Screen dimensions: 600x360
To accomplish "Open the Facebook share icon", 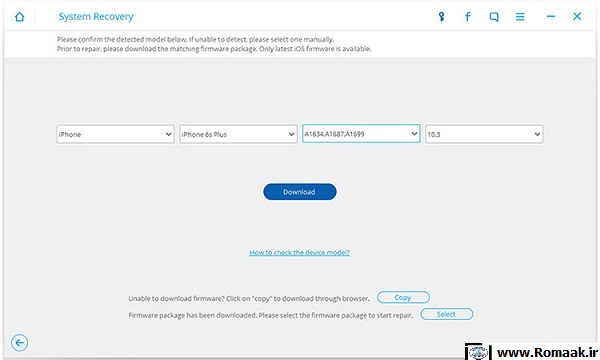I will [x=467, y=16].
